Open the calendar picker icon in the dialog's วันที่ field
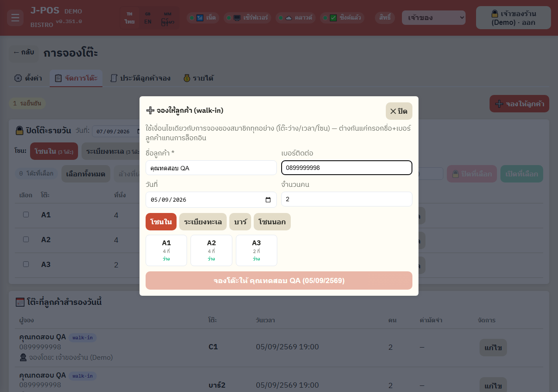 [x=268, y=200]
